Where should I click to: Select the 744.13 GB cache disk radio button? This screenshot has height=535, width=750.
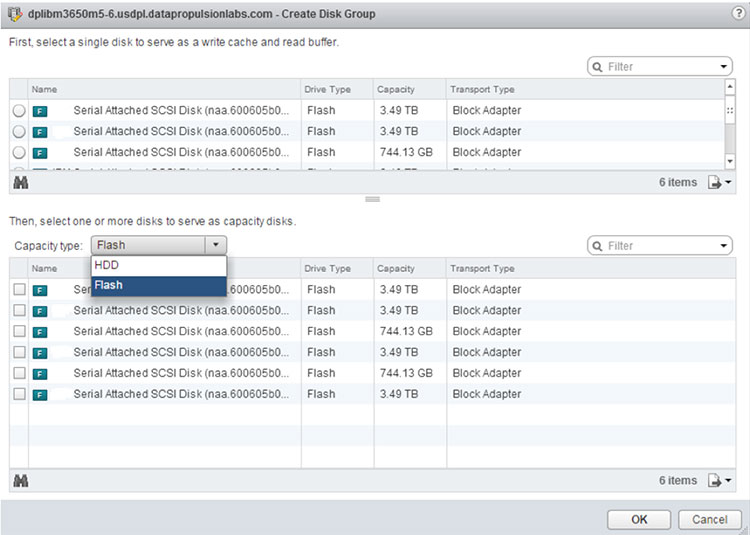(x=19, y=153)
